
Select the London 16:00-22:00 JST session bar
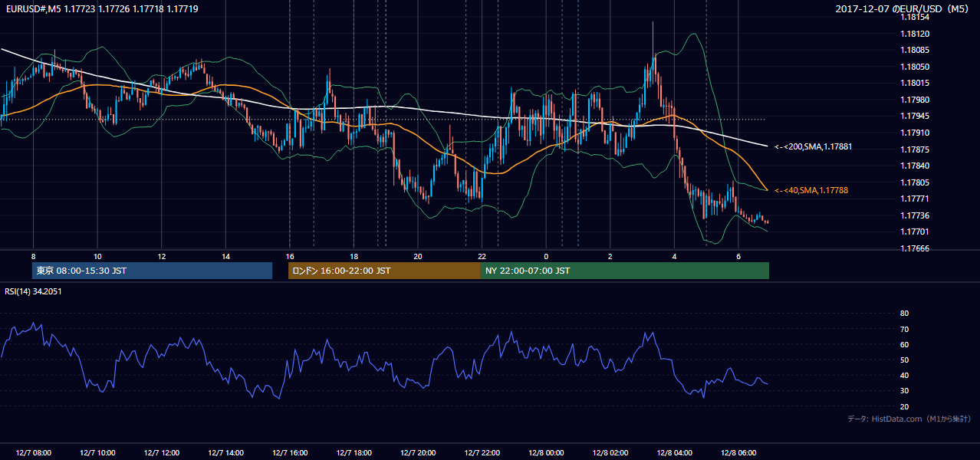(x=384, y=271)
